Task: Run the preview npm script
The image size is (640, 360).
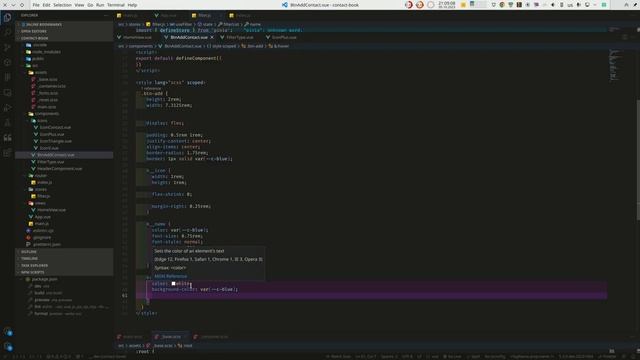Action: 64,300
